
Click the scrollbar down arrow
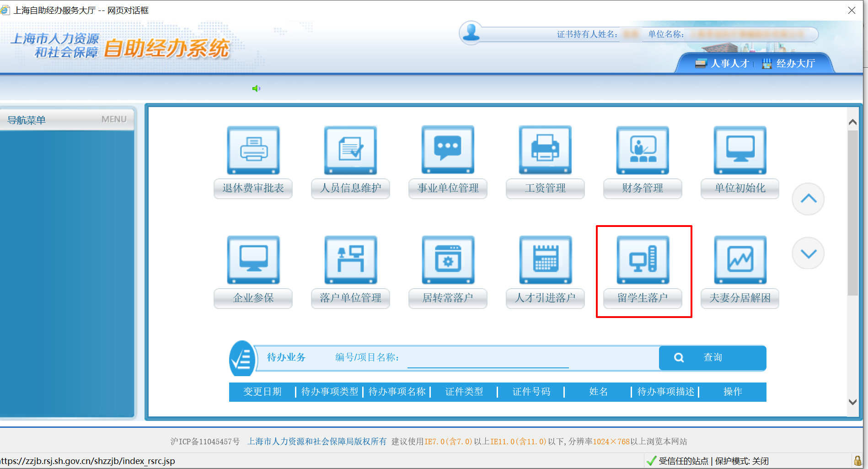click(852, 402)
